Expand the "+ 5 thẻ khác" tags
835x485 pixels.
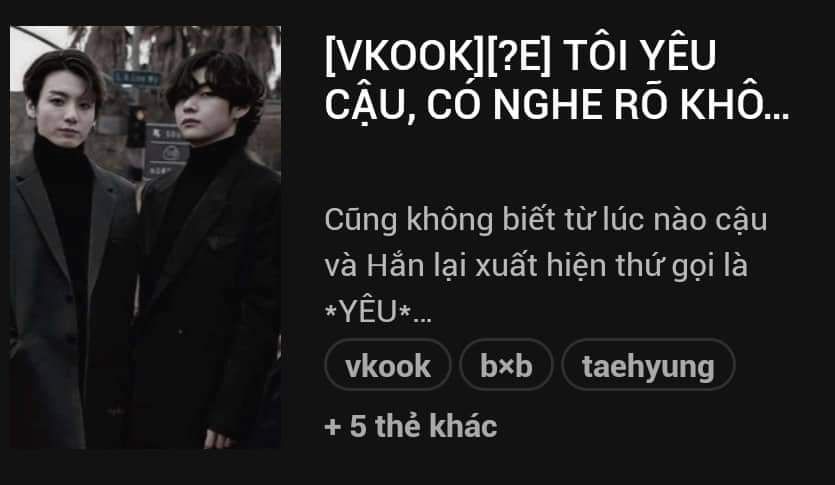(x=411, y=426)
